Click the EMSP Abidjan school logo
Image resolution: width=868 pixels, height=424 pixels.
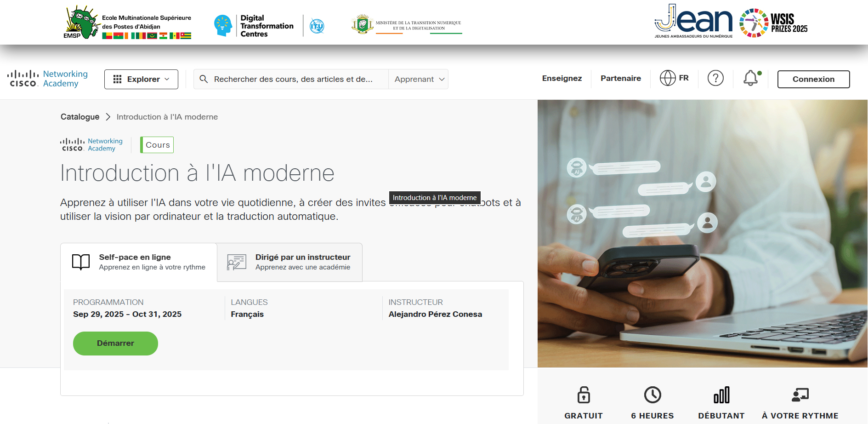[x=127, y=23]
